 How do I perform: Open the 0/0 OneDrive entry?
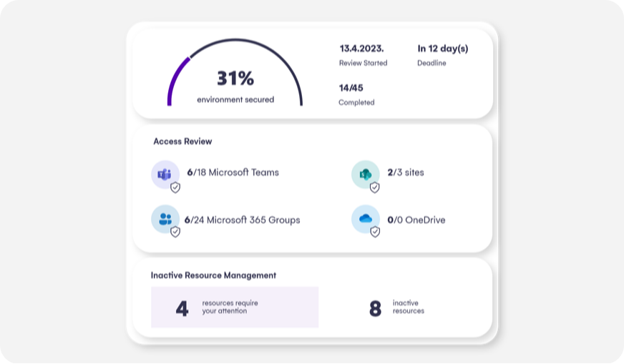[416, 220]
